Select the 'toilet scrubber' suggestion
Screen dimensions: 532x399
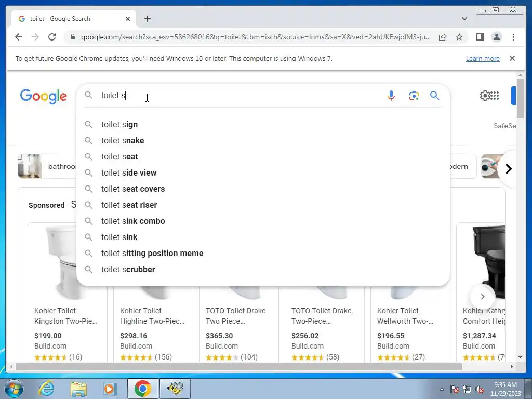coord(263,270)
